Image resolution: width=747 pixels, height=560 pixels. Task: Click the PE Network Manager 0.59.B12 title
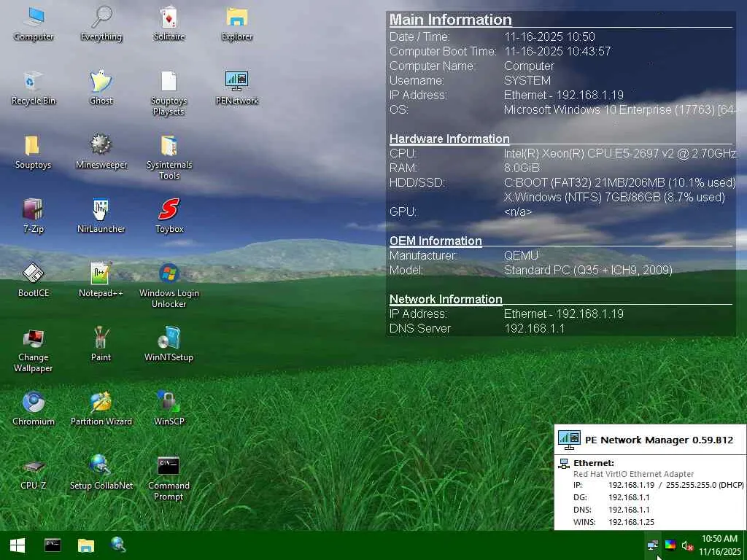coord(659,440)
